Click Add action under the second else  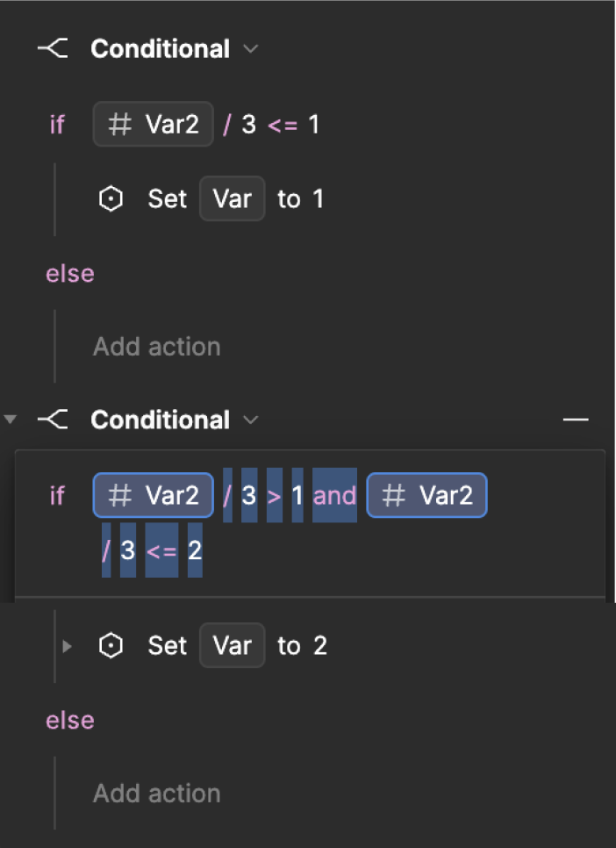(x=157, y=794)
